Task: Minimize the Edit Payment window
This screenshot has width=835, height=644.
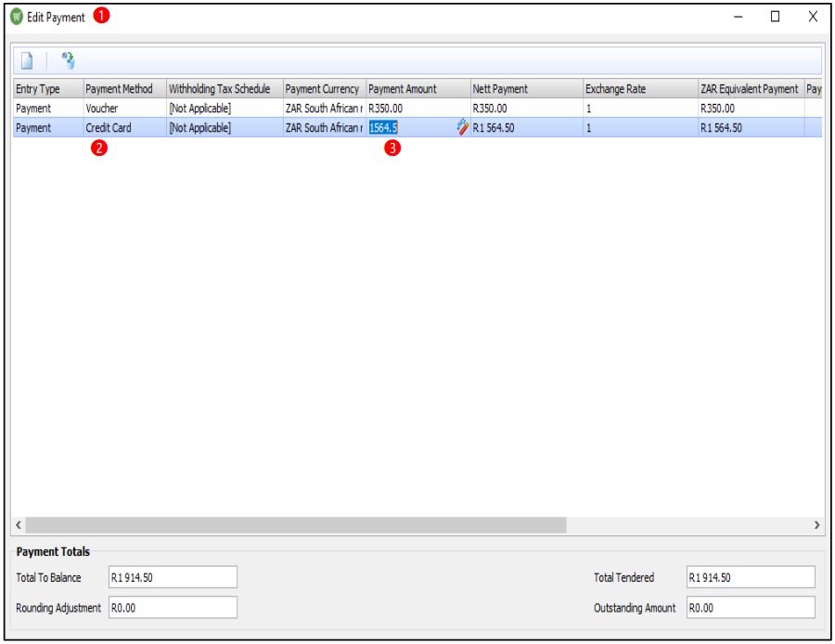Action: pos(739,17)
